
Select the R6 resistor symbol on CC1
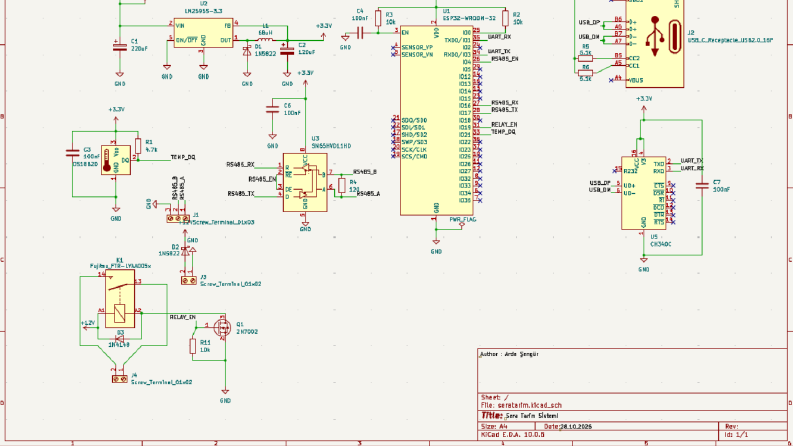pyautogui.click(x=586, y=73)
